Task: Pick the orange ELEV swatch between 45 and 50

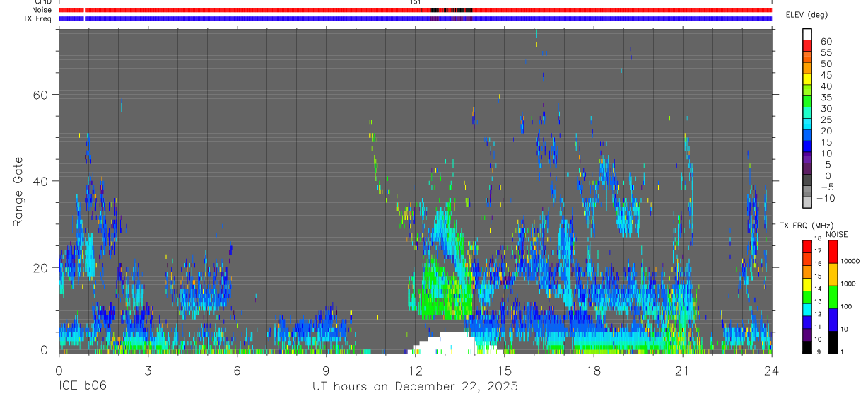Action: [x=807, y=68]
